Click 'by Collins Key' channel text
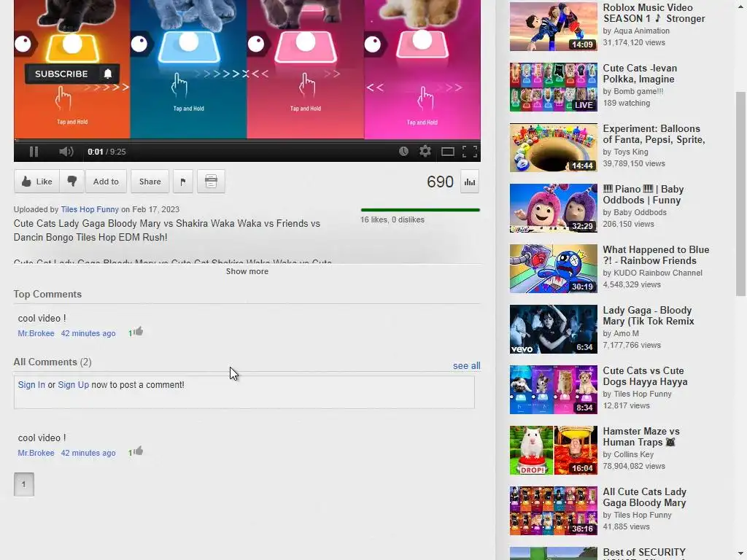The image size is (747, 560). tap(628, 454)
